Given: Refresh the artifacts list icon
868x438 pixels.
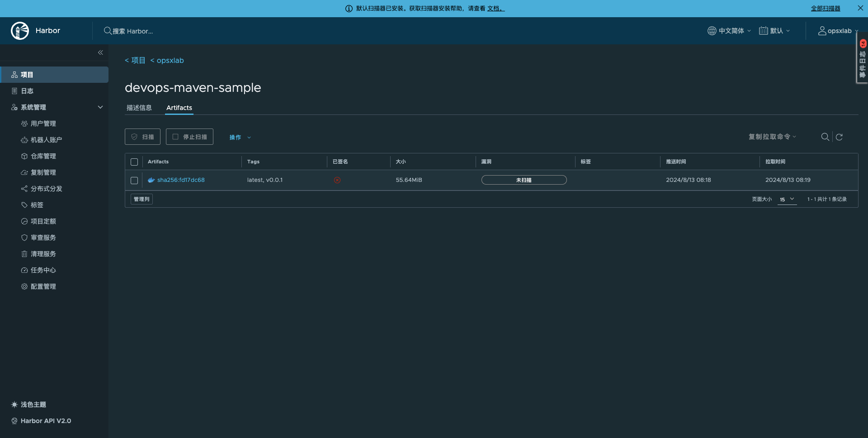Looking at the screenshot, I should click(839, 137).
